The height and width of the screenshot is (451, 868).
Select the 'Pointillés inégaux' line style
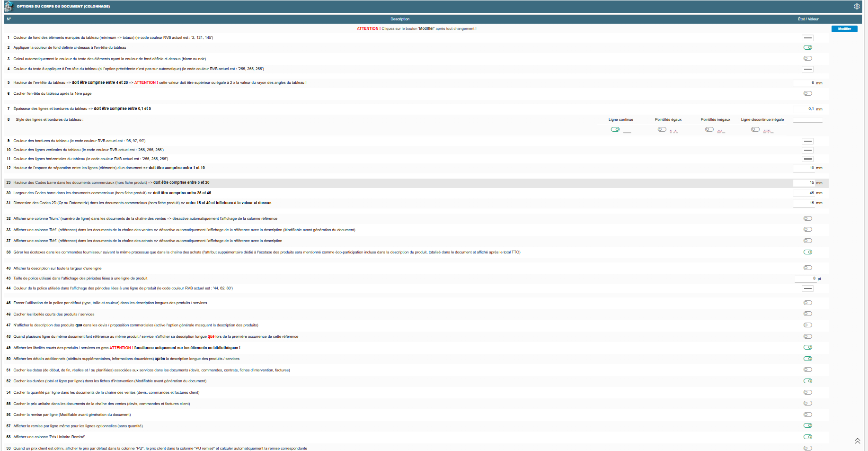click(709, 129)
